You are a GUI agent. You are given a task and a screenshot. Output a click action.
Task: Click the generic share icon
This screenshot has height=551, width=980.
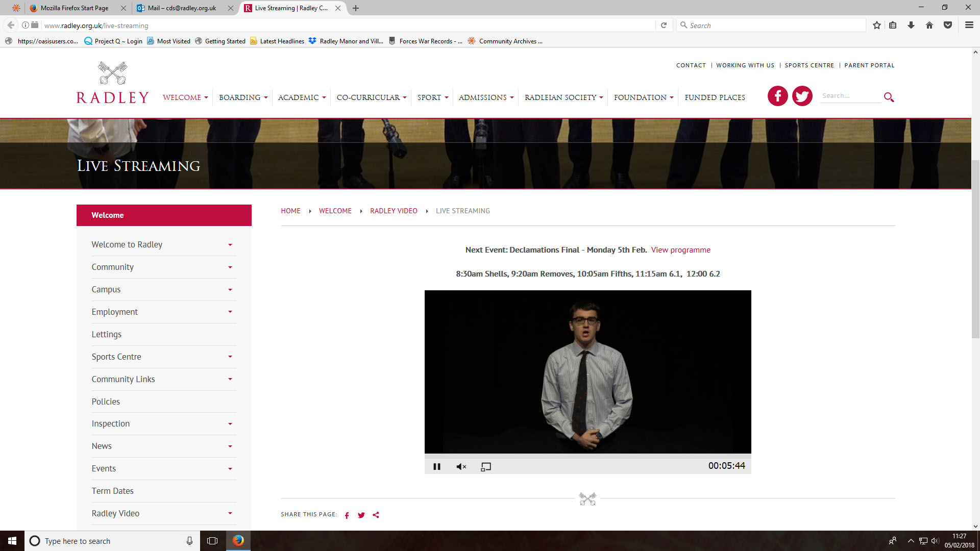[376, 515]
